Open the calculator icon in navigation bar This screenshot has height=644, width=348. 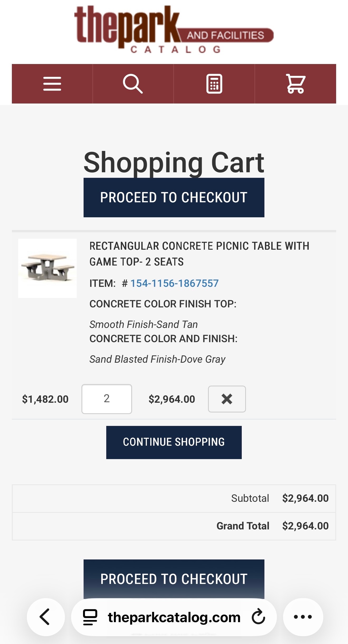pyautogui.click(x=214, y=84)
